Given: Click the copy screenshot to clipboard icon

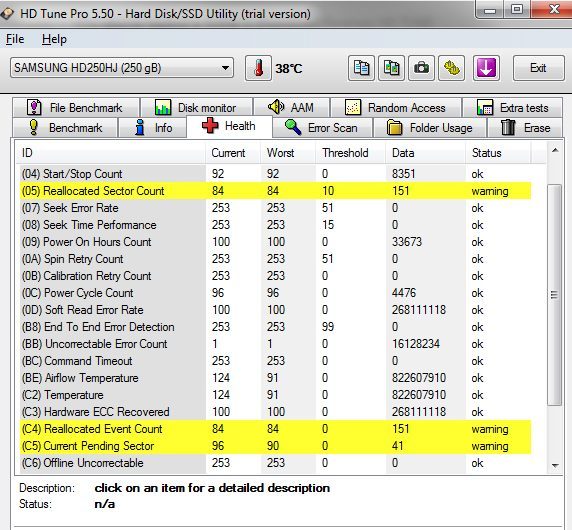Looking at the screenshot, I should click(391, 68).
